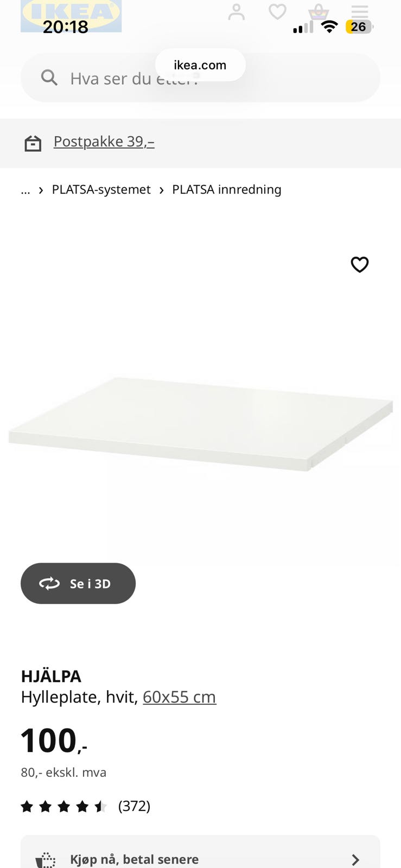Screen dimensions: 401x868
Task: Go to PLATSA-systemet breadcrumb
Action: tap(101, 189)
